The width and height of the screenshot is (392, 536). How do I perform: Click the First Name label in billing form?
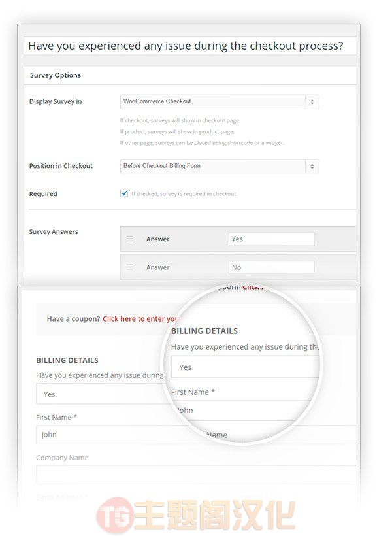click(56, 418)
